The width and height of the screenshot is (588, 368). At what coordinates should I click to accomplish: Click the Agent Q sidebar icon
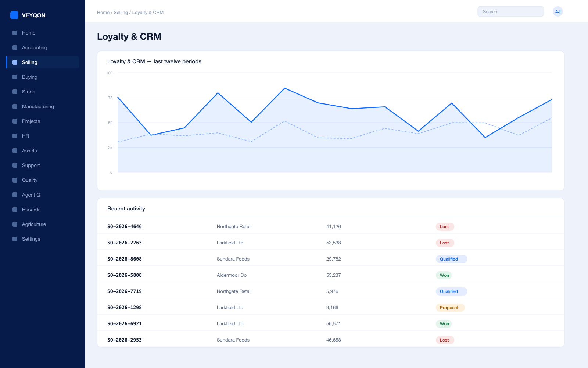coord(15,195)
